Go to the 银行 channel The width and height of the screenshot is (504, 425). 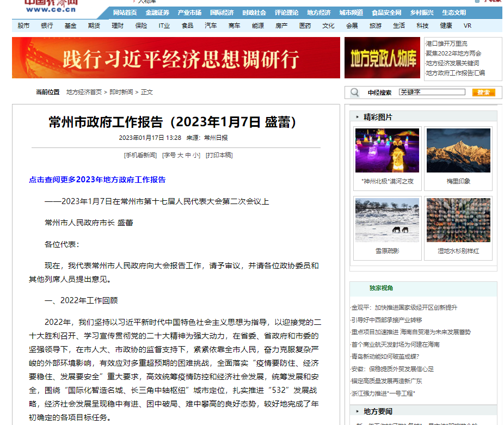pyautogui.click(x=47, y=26)
